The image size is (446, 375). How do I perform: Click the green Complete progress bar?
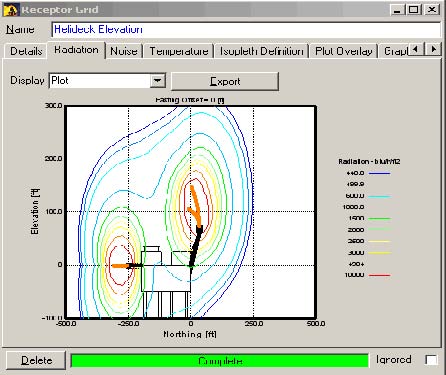click(220, 361)
